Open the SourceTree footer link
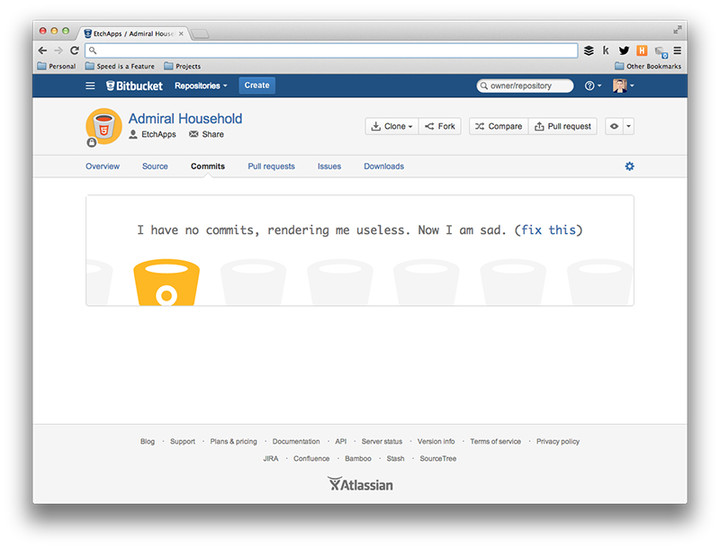This screenshot has width=720, height=549. [438, 459]
